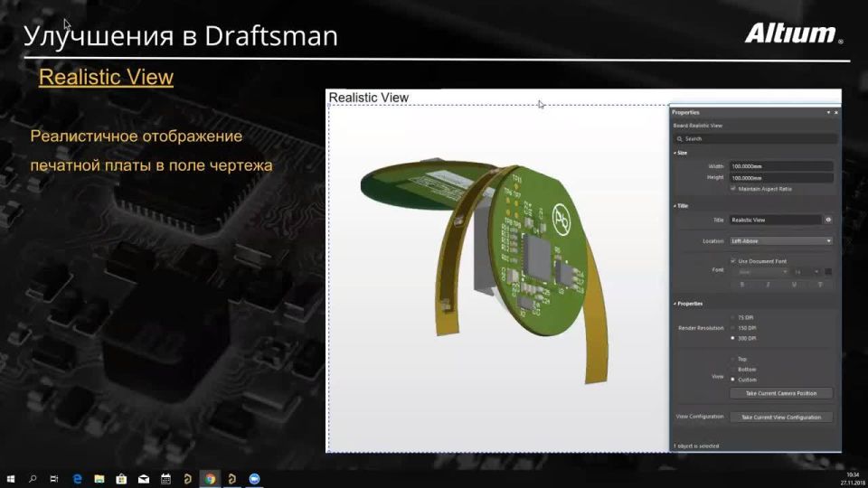Open the Calendar app in the taskbar
This screenshot has height=488, width=868.
pos(165,479)
